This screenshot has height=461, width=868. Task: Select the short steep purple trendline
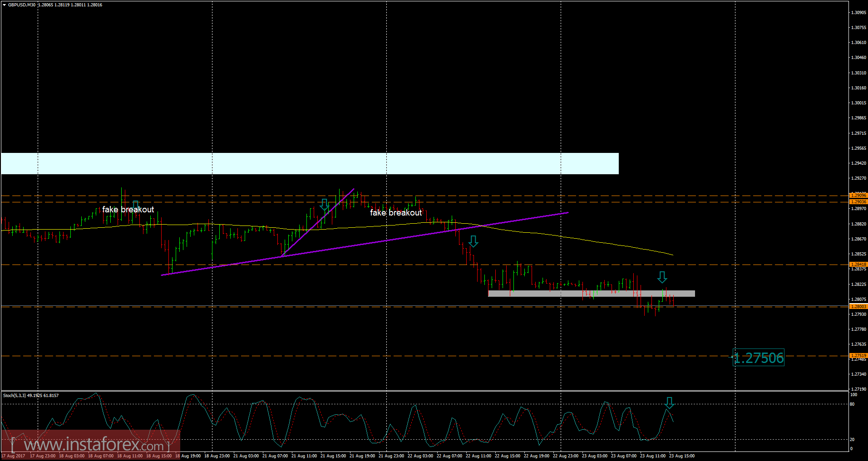click(x=318, y=223)
